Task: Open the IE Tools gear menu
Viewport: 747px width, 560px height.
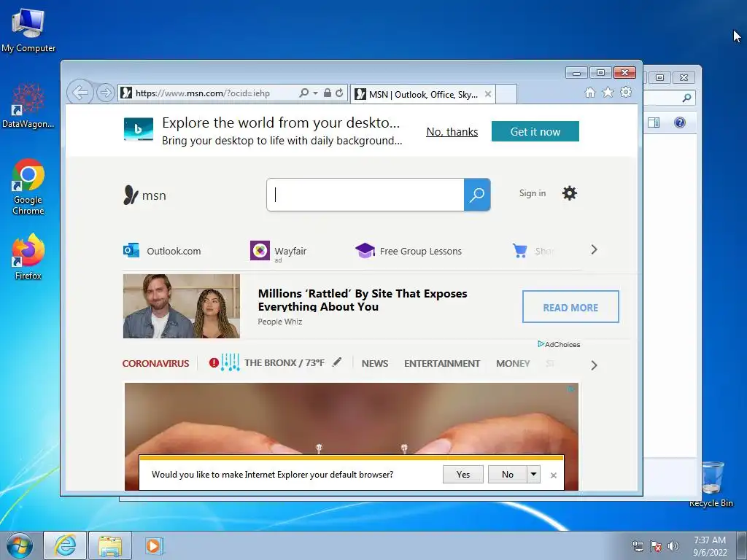Action: click(x=626, y=92)
